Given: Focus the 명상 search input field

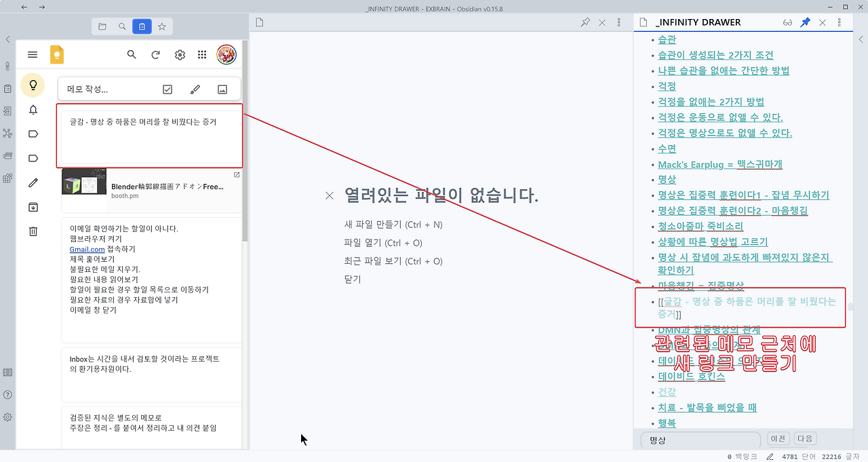Looking at the screenshot, I should pyautogui.click(x=701, y=440).
